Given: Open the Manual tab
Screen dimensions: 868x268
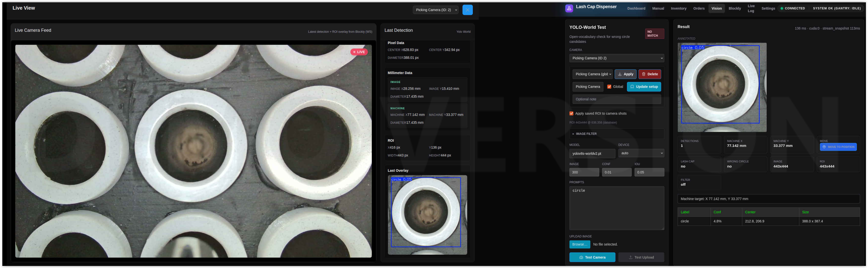Looking at the screenshot, I should click(x=658, y=9).
